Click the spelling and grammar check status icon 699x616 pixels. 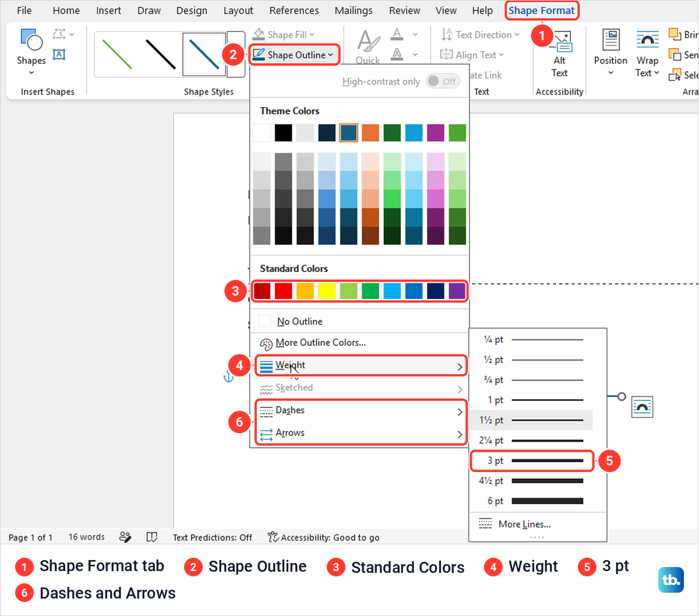[x=125, y=537]
